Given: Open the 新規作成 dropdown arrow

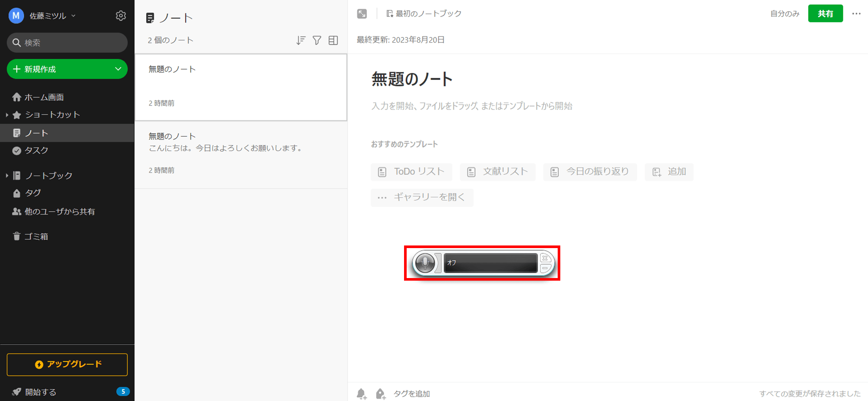Looking at the screenshot, I should [x=118, y=69].
